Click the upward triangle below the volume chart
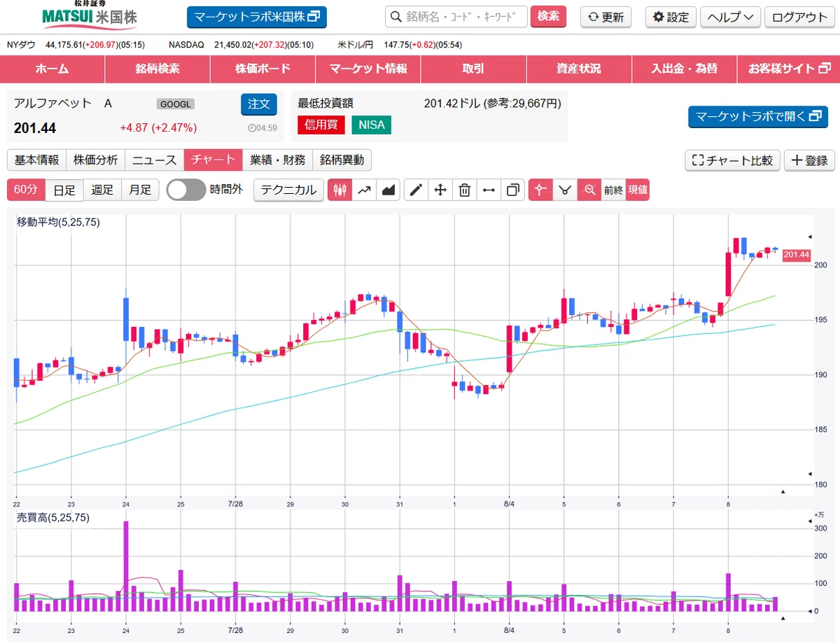840x642 pixels. point(783,619)
